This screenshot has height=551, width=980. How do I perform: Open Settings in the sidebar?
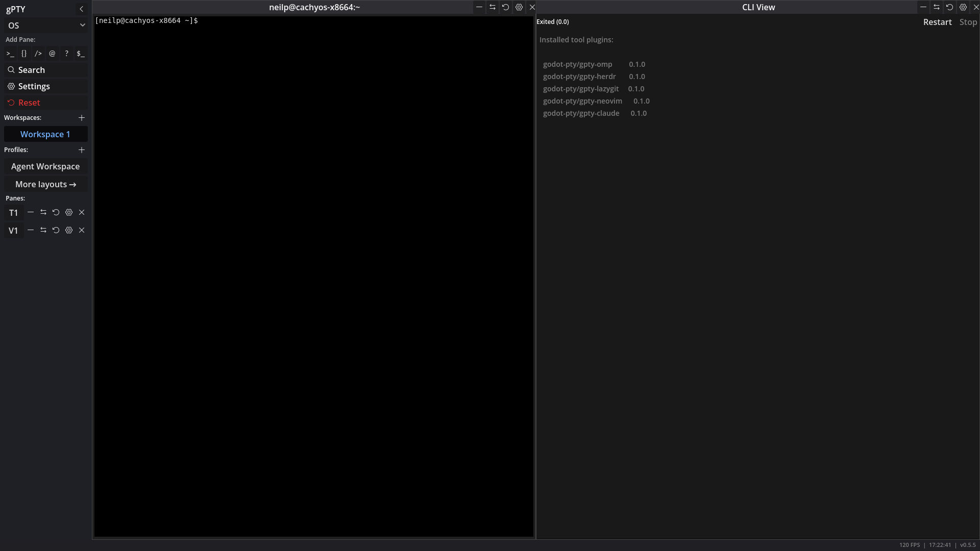pos(46,86)
